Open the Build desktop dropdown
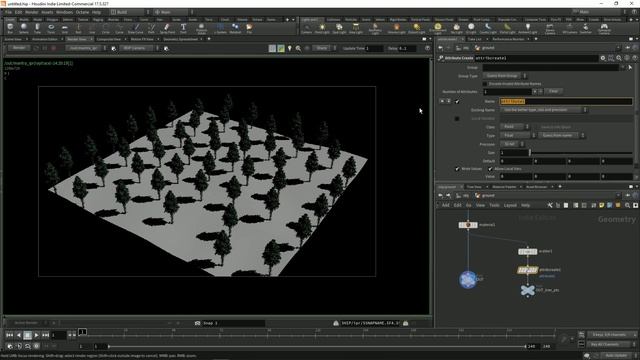 point(130,12)
